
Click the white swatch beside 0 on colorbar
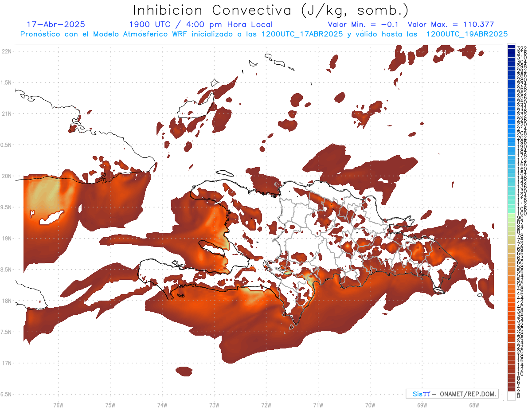pos(511,396)
